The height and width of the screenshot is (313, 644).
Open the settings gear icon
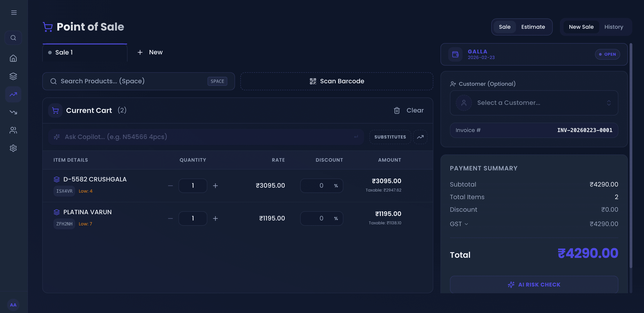click(13, 148)
